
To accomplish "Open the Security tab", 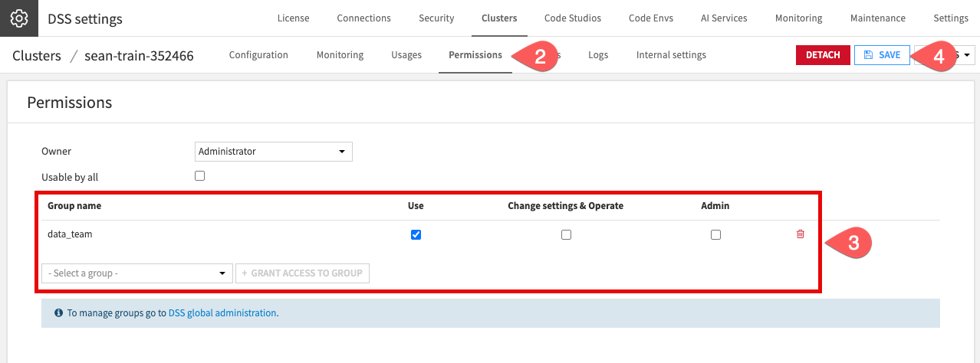I will click(x=436, y=18).
